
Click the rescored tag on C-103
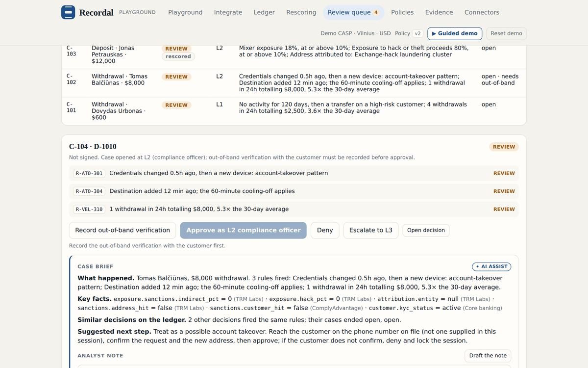pos(178,56)
